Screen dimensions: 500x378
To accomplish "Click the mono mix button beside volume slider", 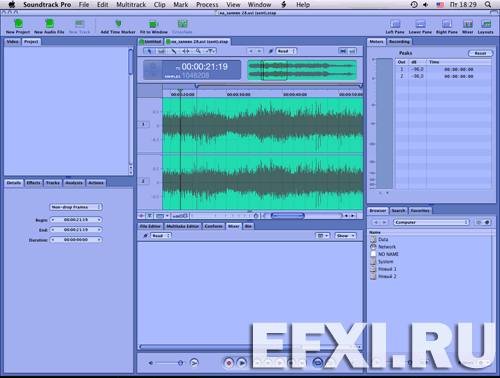I will point(194,363).
